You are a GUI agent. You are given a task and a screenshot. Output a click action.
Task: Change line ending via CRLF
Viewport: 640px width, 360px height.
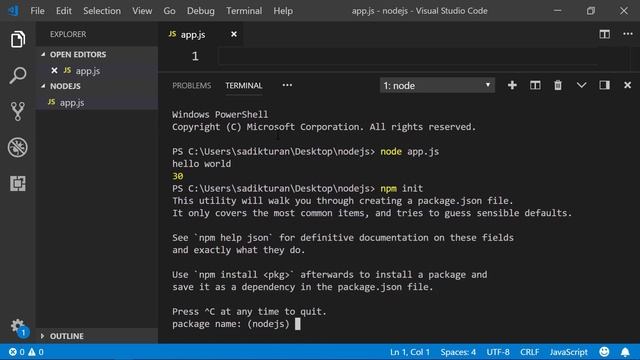pos(529,352)
